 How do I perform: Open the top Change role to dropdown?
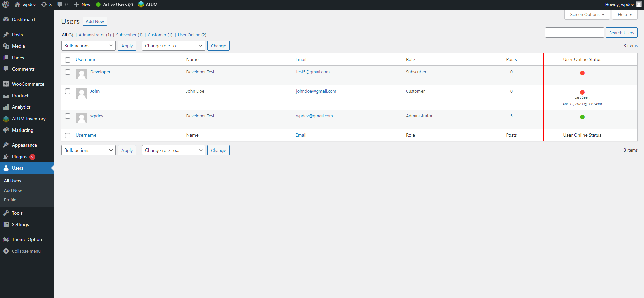(x=174, y=46)
